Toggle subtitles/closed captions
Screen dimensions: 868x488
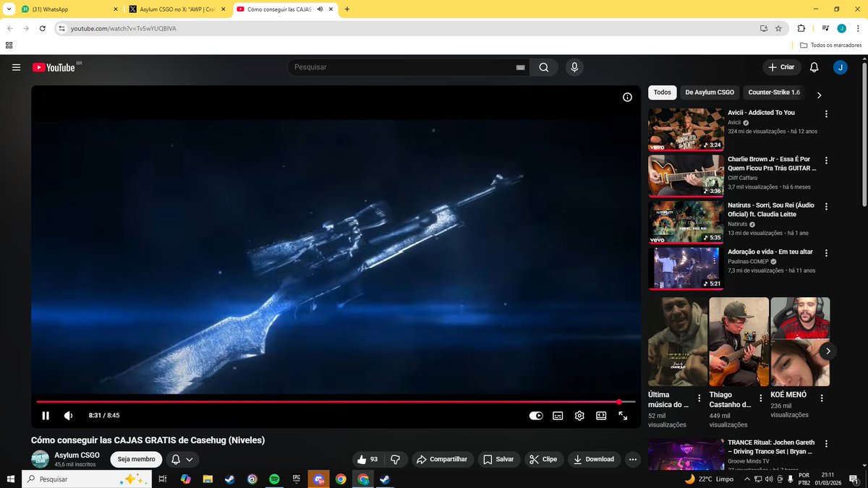558,416
